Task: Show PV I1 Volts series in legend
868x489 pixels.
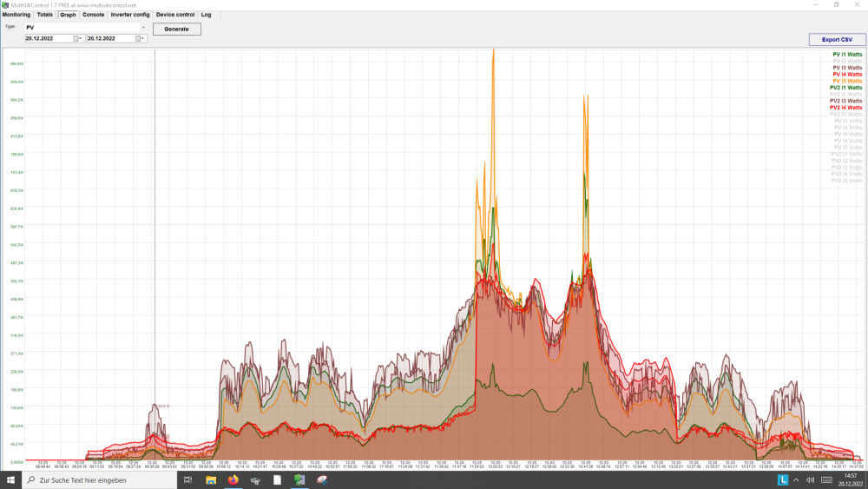Action: point(847,121)
